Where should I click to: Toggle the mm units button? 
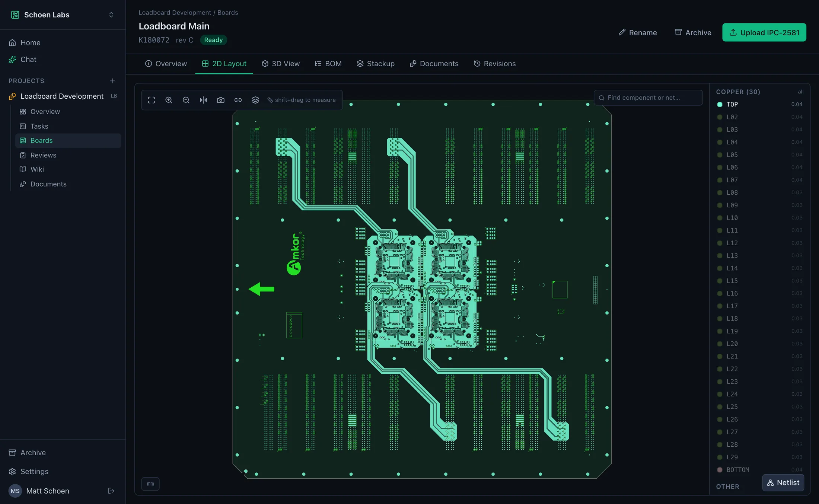click(150, 484)
